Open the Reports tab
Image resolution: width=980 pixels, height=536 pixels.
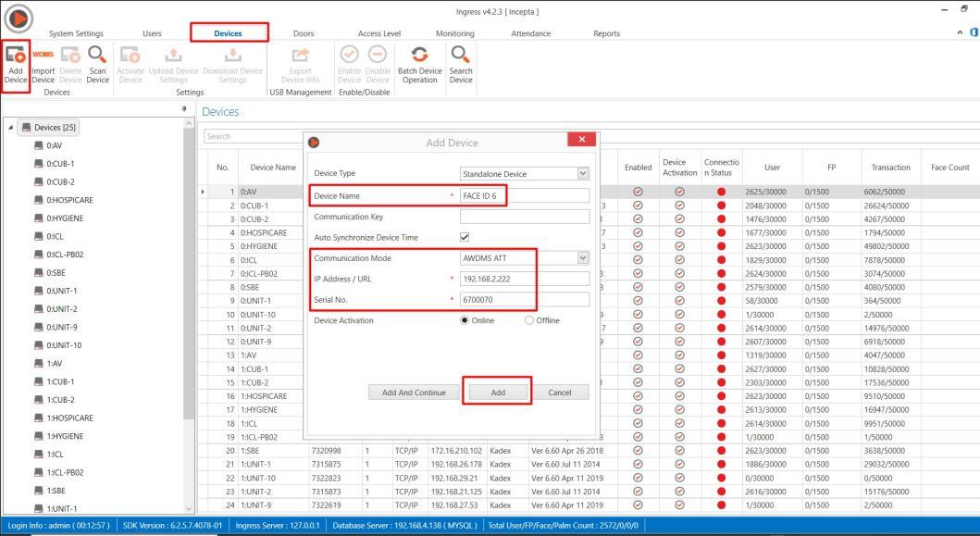click(x=607, y=33)
